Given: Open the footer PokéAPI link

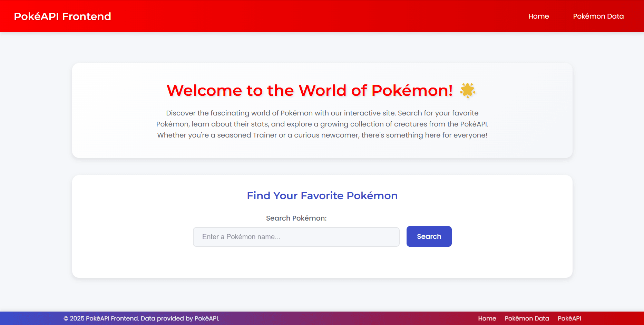Looking at the screenshot, I should click(x=569, y=318).
